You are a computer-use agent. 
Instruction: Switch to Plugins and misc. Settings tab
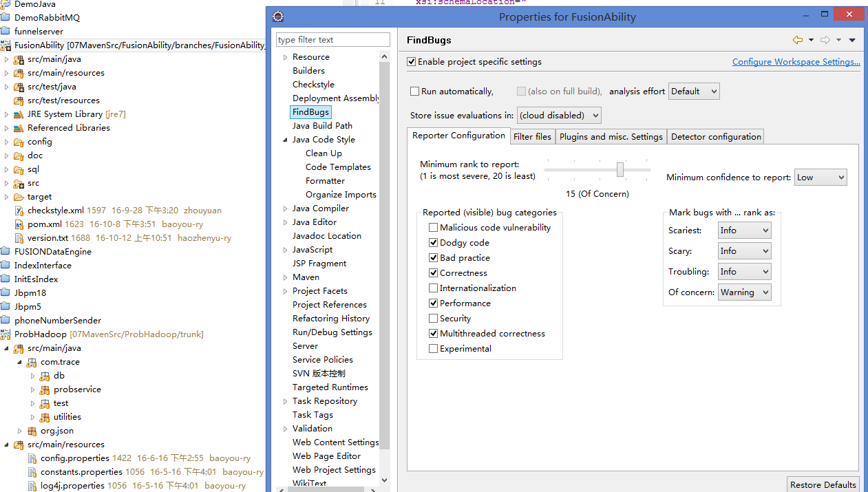click(x=611, y=137)
